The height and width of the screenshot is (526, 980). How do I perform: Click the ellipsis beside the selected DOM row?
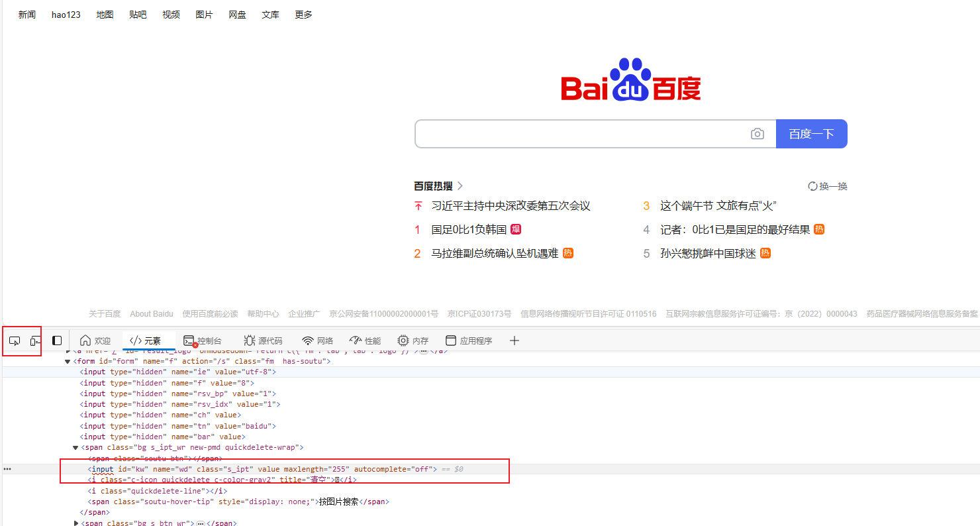click(x=7, y=469)
